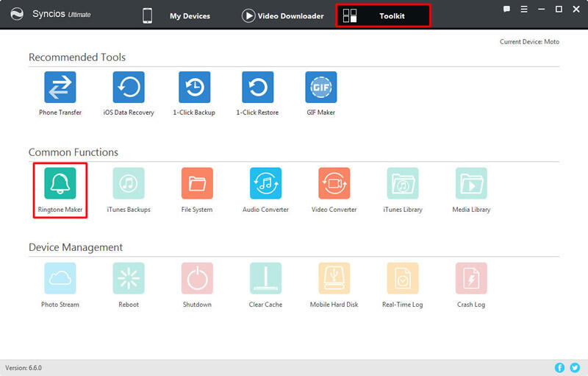Open the Phone Transfer tool
The image size is (588, 376).
tap(60, 88)
